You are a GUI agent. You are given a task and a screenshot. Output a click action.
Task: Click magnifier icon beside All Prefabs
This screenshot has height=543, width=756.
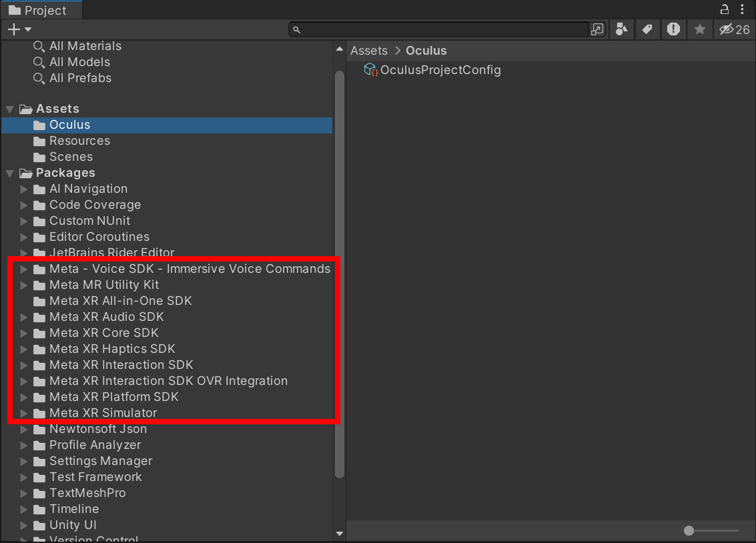[39, 78]
